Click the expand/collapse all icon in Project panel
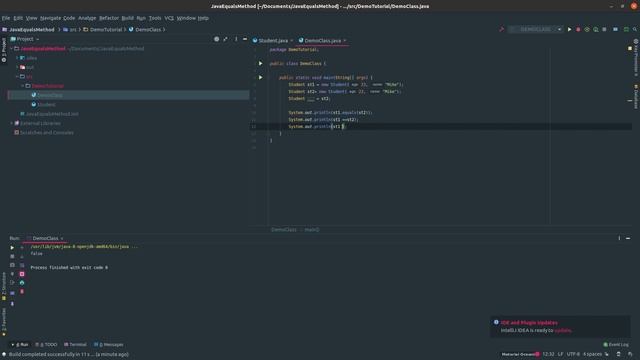This screenshot has height=360, width=640. tap(225, 39)
